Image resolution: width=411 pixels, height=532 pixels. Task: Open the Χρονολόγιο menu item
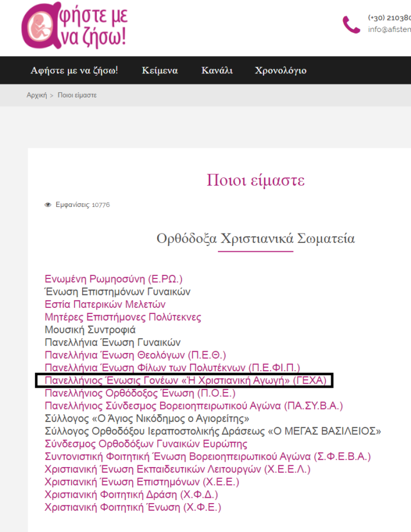[x=280, y=70]
